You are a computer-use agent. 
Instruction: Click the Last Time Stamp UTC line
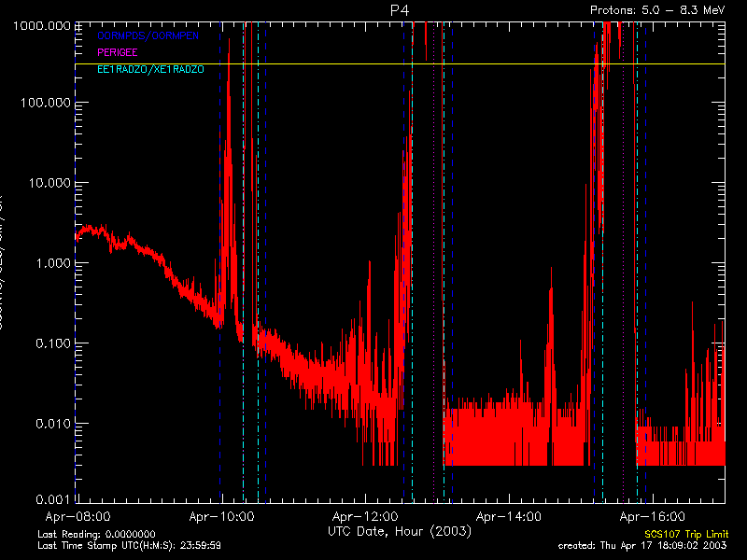coord(129,546)
